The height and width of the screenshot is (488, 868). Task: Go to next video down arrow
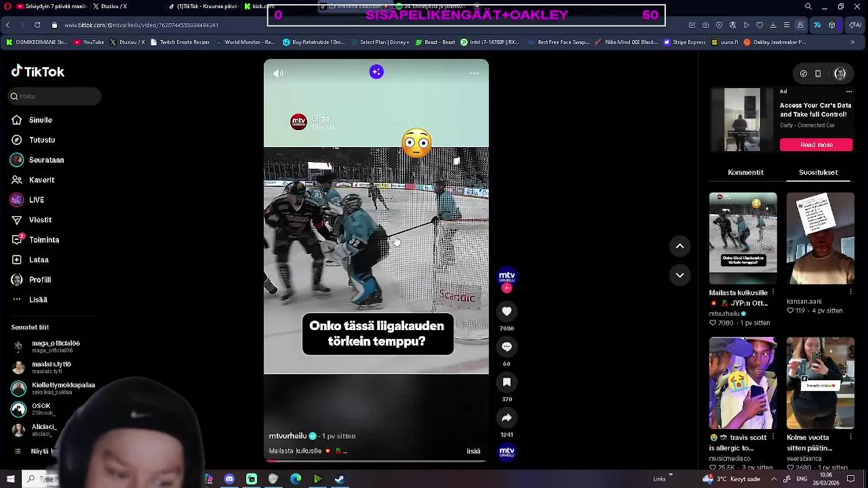pyautogui.click(x=679, y=275)
